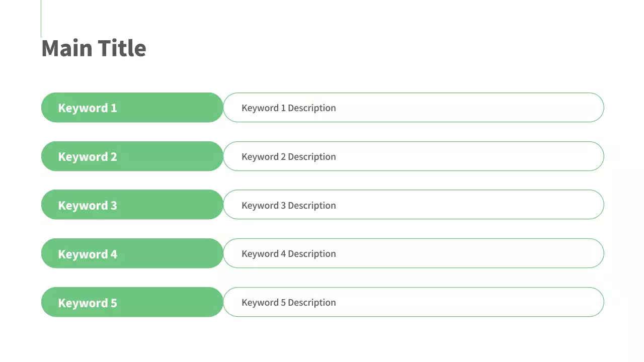This screenshot has width=644, height=362.
Task: Click the digit in the Keyword 1 label
Action: tap(114, 108)
